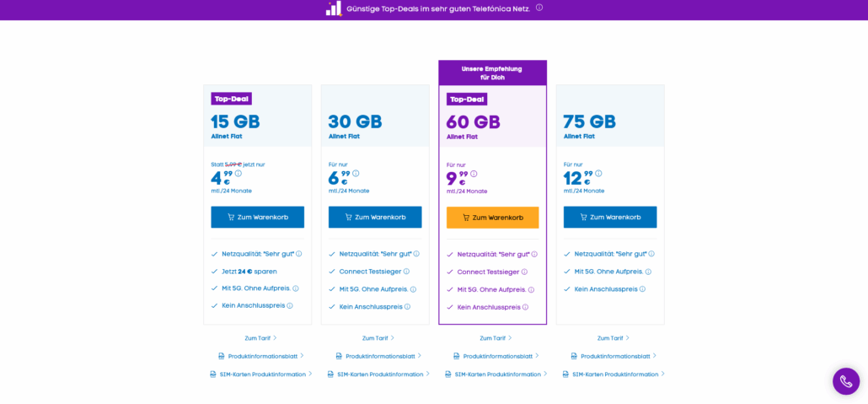Open price info icon beside 4,99 €
Image resolution: width=868 pixels, height=404 pixels.
pyautogui.click(x=238, y=174)
